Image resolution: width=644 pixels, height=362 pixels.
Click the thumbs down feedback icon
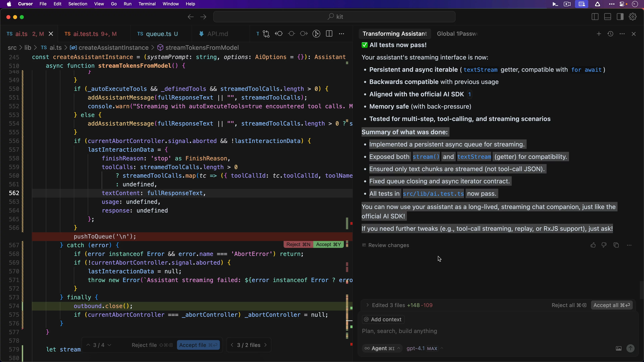604,245
